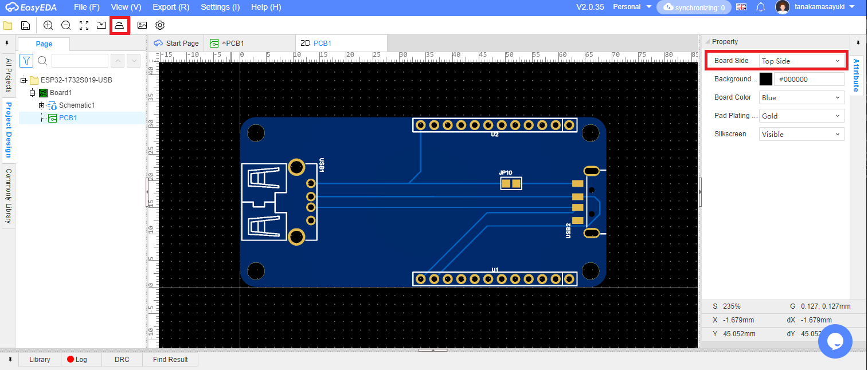
Task: Click the Page panel search field
Action: 80,61
